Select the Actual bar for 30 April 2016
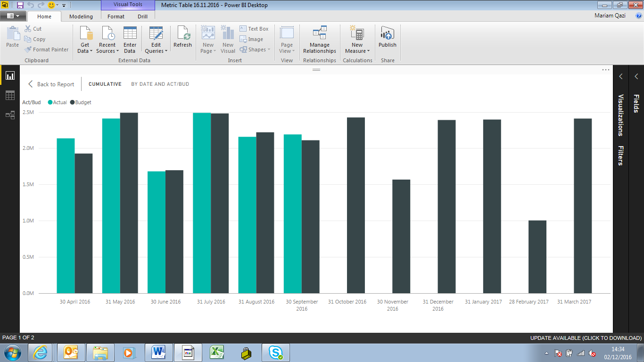 pyautogui.click(x=66, y=216)
